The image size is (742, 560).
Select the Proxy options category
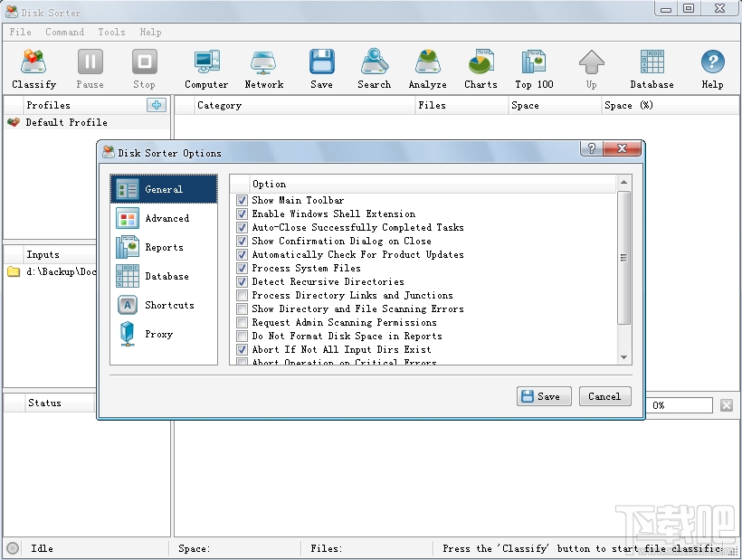coord(164,334)
